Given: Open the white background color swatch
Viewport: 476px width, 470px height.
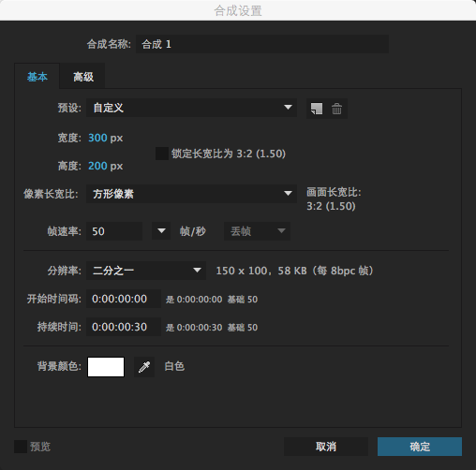Looking at the screenshot, I should 106,367.
